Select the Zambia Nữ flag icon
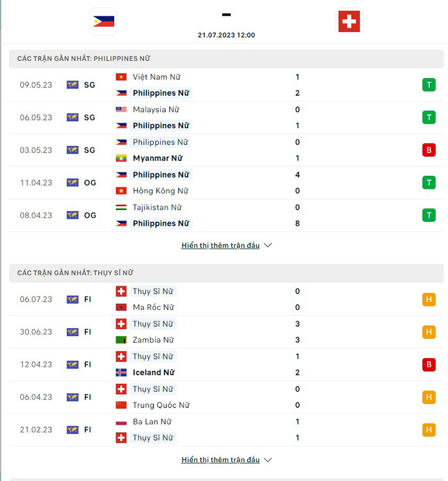Viewport: 448px width, 481px height. tap(121, 340)
